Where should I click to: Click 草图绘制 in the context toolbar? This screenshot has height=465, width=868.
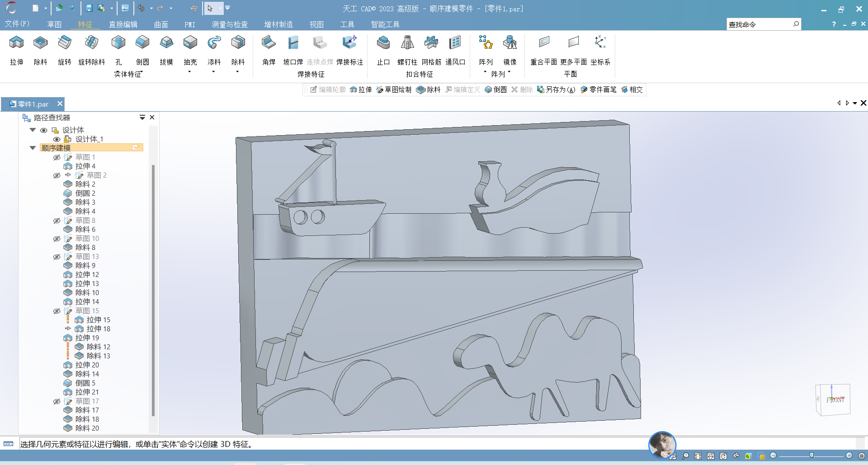tap(394, 89)
